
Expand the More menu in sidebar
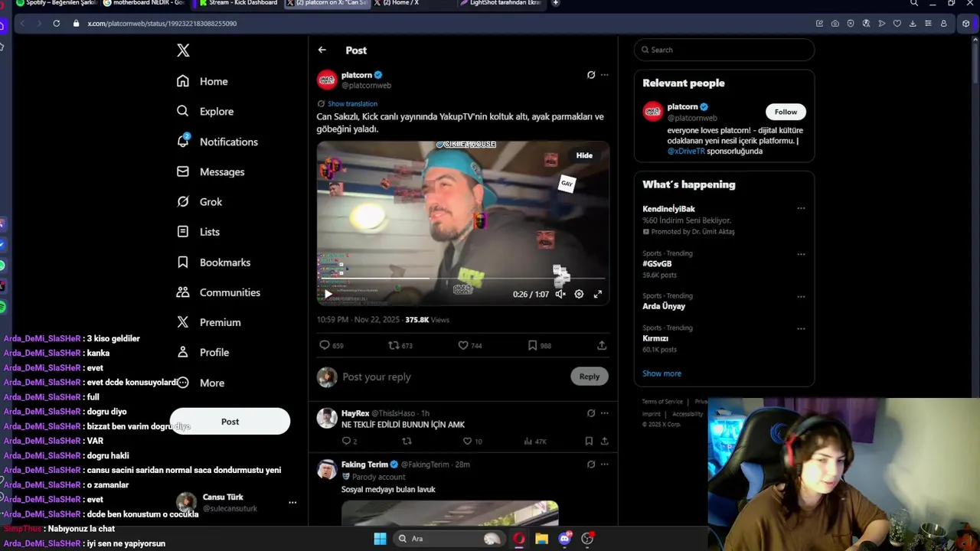coord(200,383)
